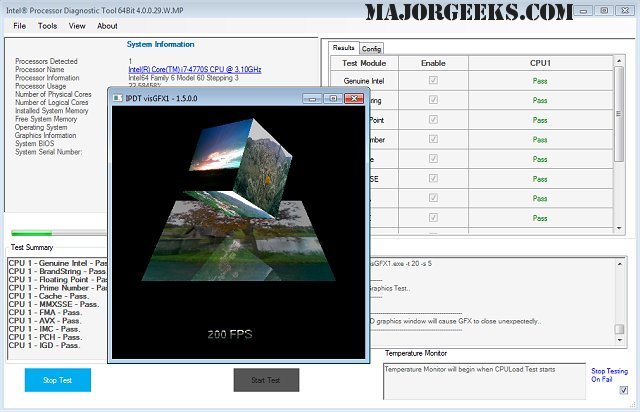Toggle the Genuine Intel enable checkbox
This screenshot has height=412, width=640.
[x=433, y=80]
